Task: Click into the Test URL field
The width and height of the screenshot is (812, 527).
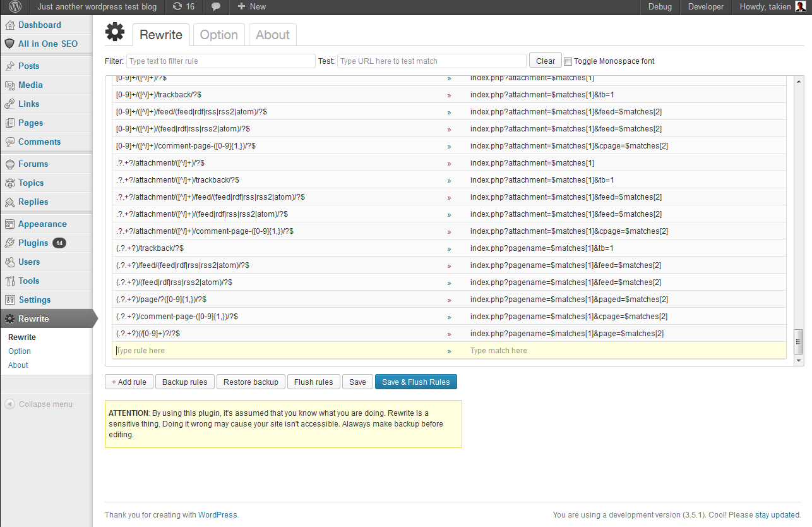Action: (x=431, y=61)
